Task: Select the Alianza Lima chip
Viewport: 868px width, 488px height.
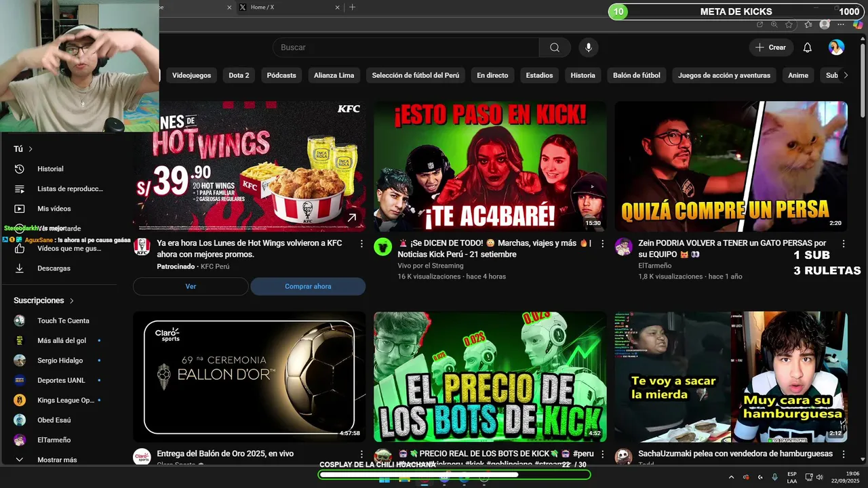Action: point(334,75)
